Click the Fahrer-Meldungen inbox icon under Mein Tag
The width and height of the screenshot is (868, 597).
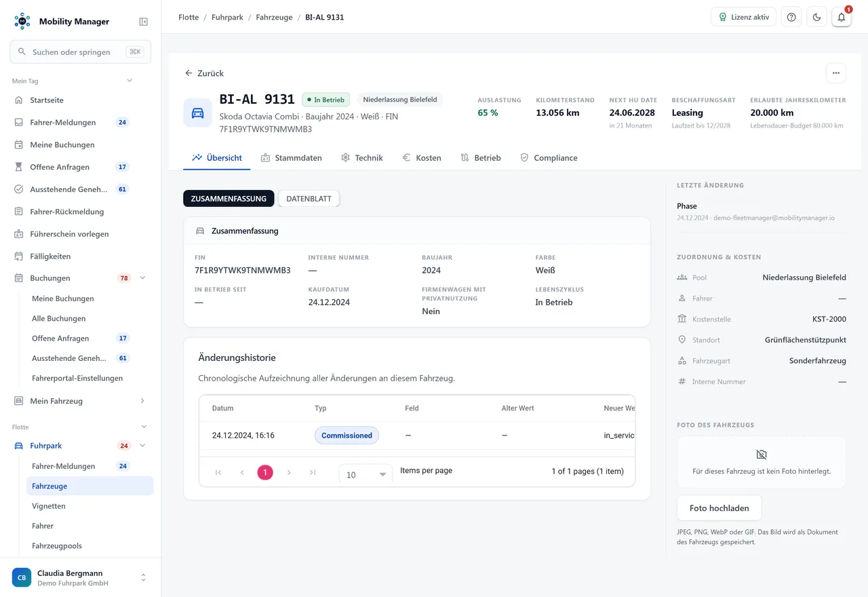point(19,122)
